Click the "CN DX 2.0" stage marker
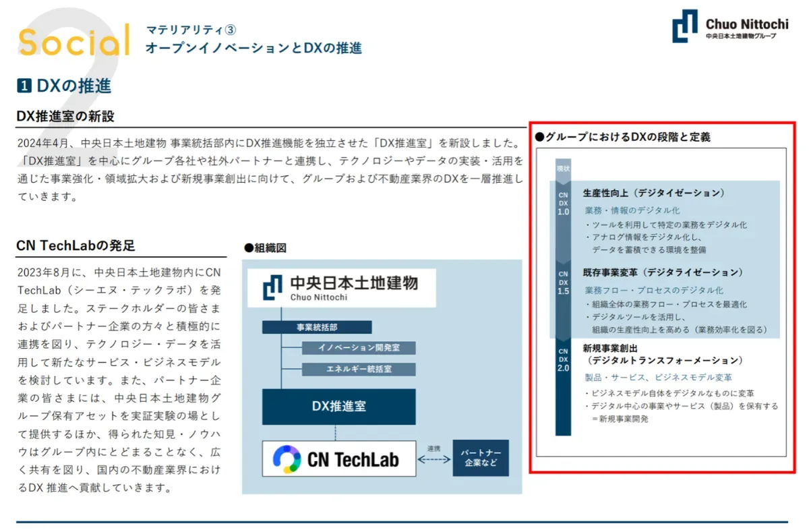The height and width of the screenshot is (532, 809). 563,360
